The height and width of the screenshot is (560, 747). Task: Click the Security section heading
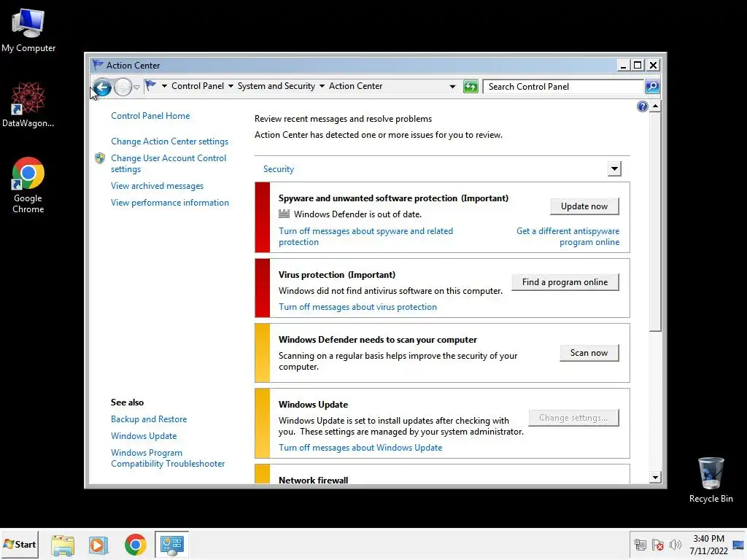(x=278, y=169)
